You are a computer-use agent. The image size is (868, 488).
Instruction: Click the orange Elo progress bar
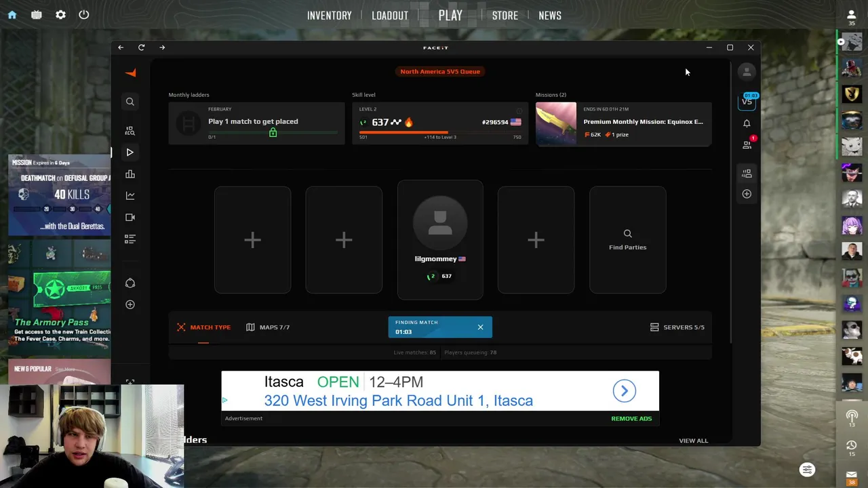pos(440,132)
